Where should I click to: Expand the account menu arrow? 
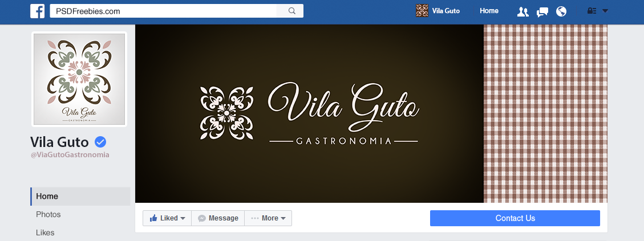click(605, 11)
